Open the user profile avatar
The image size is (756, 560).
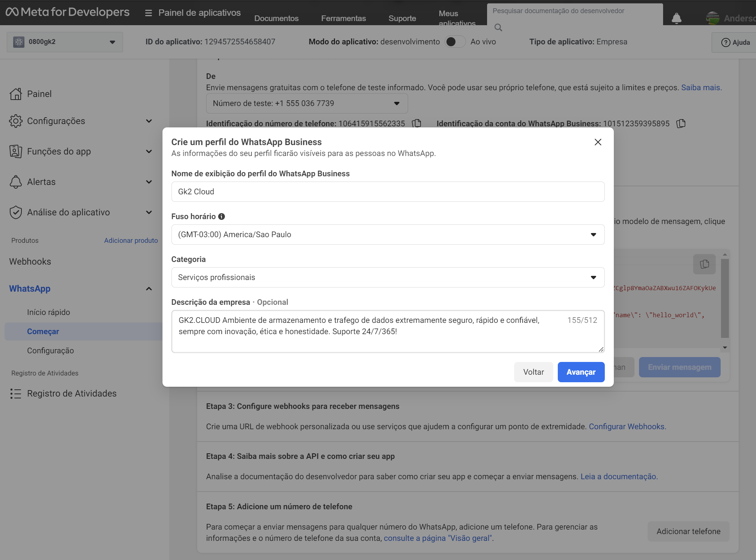(713, 18)
